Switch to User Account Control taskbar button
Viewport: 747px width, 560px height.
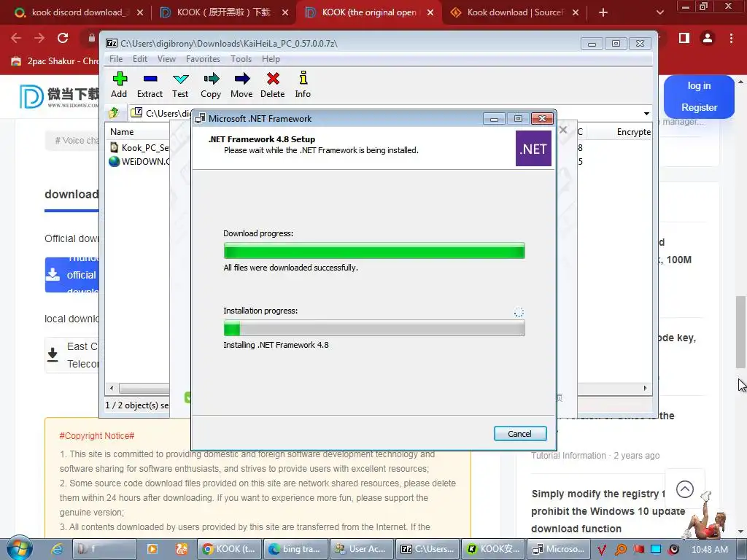tap(362, 549)
